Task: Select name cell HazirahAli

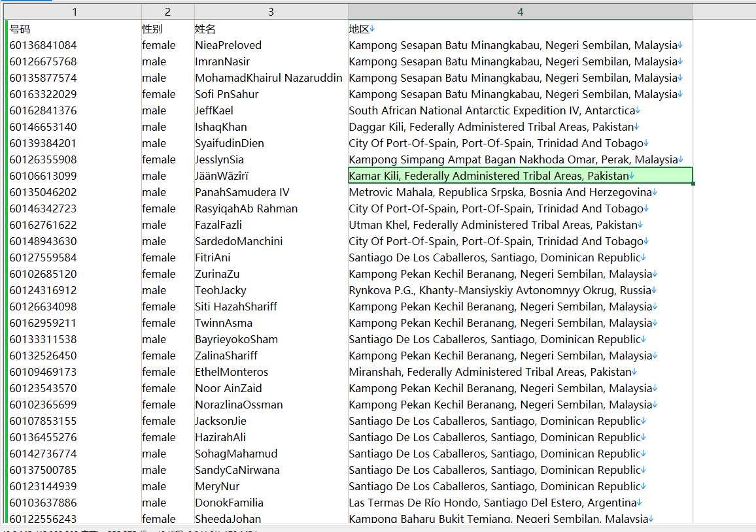Action: tap(271, 438)
